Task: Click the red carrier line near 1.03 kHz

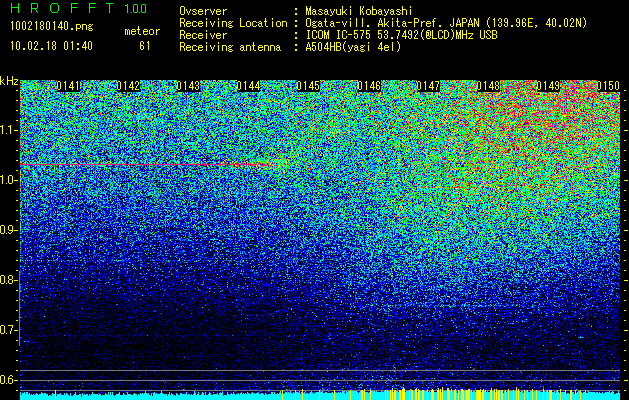Action: 144,164
